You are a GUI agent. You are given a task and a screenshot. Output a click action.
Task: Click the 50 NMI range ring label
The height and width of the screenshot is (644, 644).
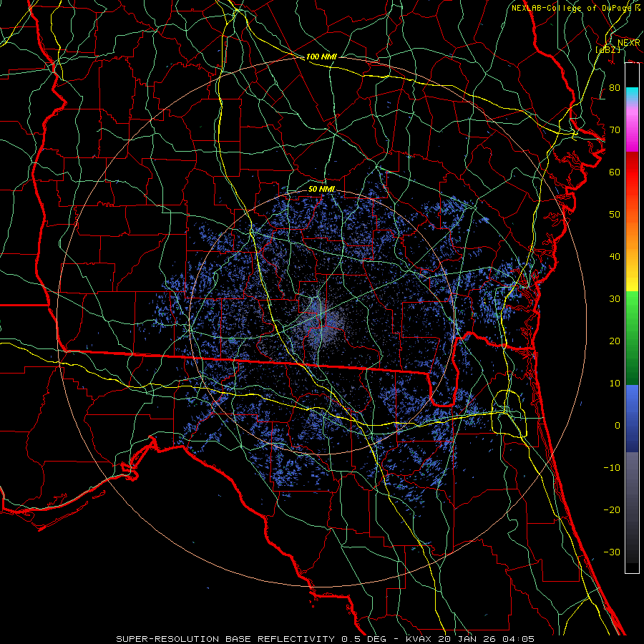point(321,190)
